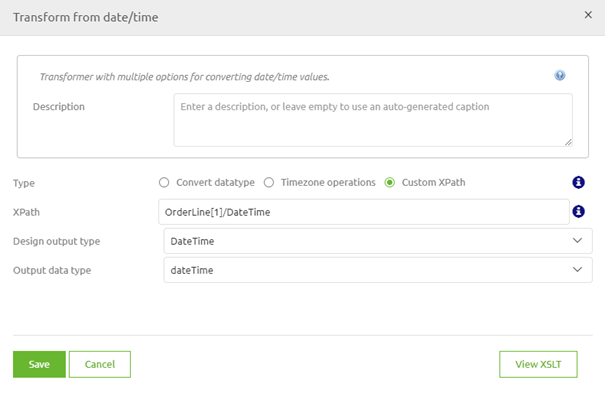Grab the Description textarea resize handle
Image resolution: width=605 pixels, height=393 pixels.
point(568,142)
